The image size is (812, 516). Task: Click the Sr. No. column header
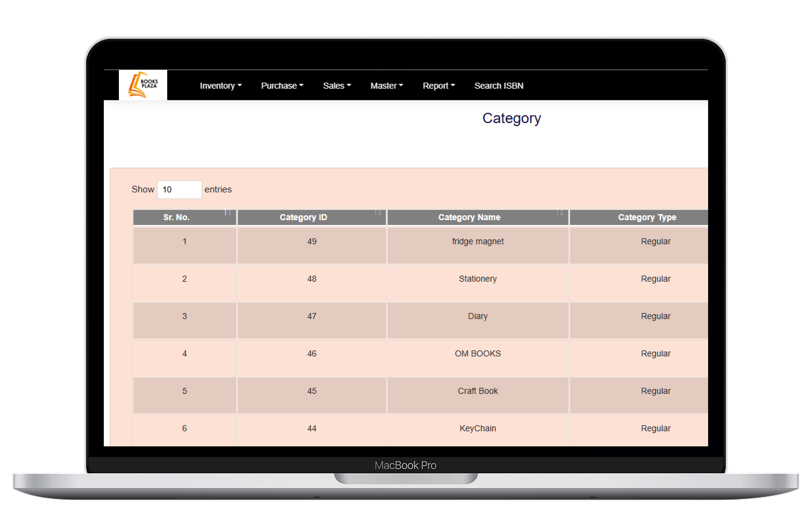point(184,217)
